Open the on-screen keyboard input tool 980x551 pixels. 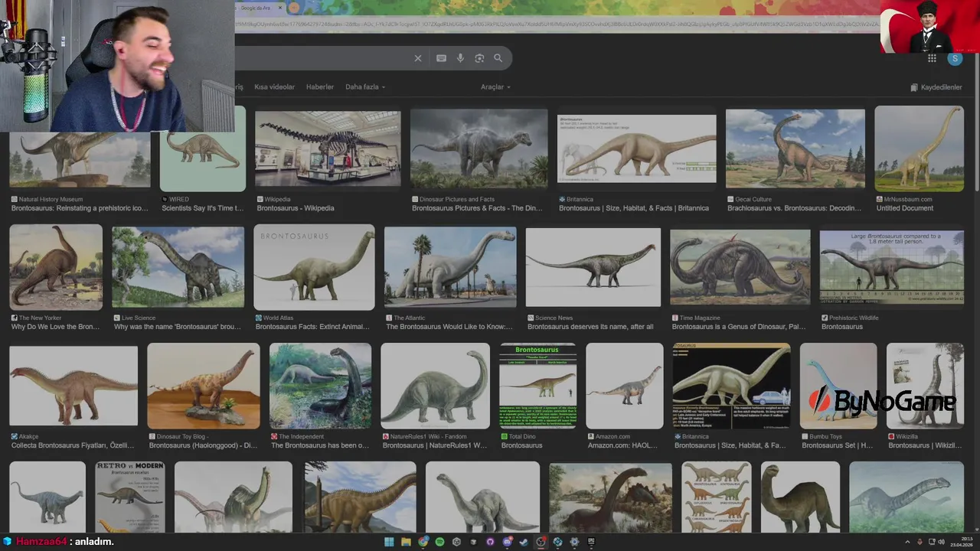tap(441, 58)
